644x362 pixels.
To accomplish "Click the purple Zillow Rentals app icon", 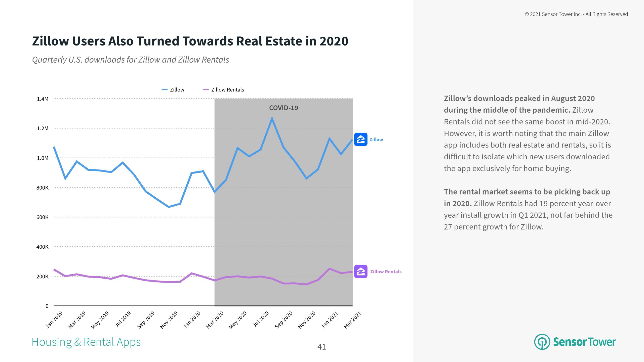I will coord(360,271).
